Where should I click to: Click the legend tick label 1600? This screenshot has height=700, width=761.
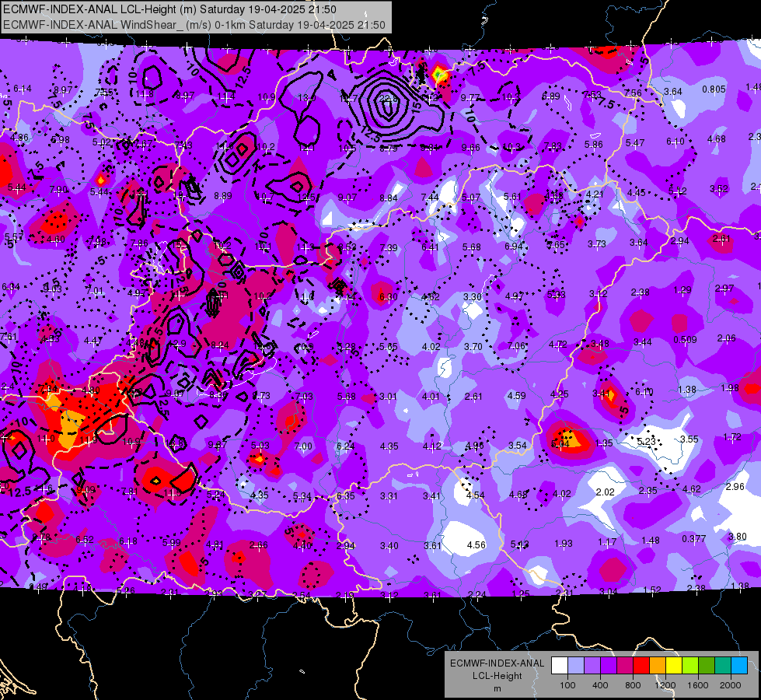[x=698, y=685]
